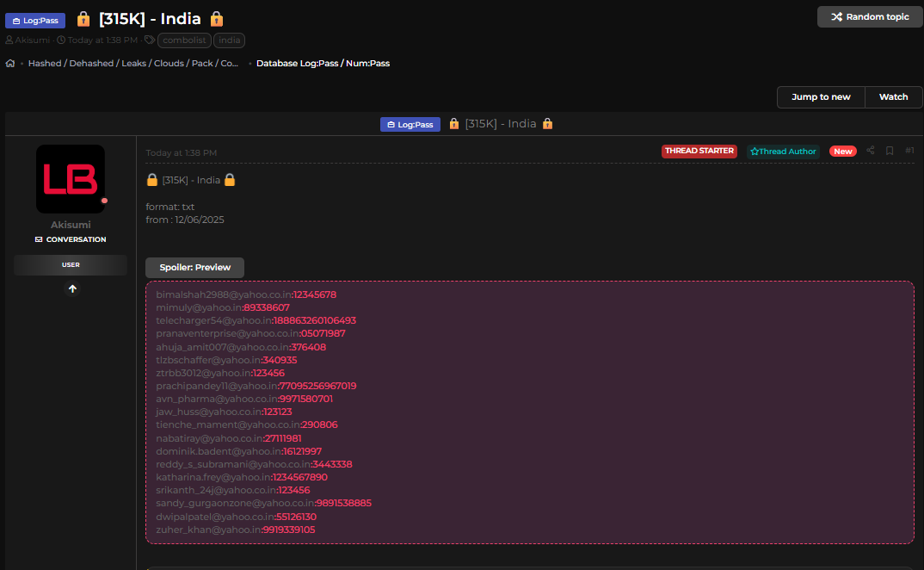This screenshot has height=570, width=924.
Task: Click the red New badge on the post
Action: tap(842, 152)
